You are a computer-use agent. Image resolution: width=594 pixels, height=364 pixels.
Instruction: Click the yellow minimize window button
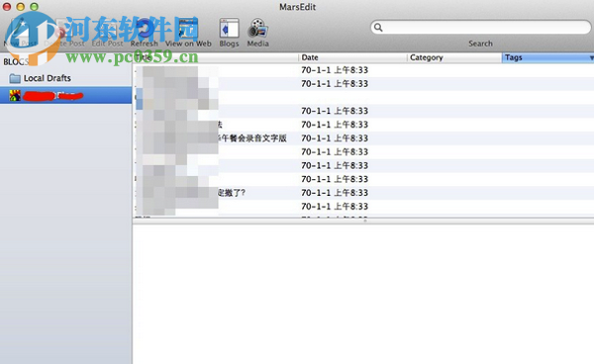(x=21, y=7)
